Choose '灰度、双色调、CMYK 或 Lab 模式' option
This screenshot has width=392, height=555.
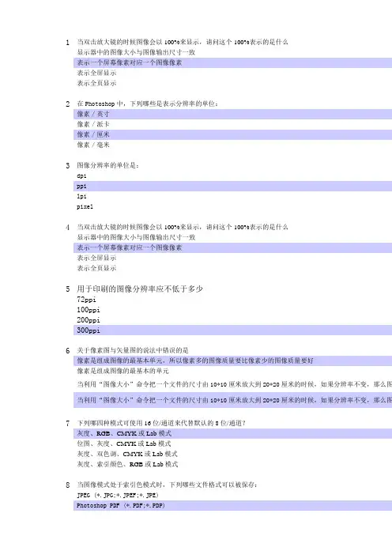pos(127,454)
